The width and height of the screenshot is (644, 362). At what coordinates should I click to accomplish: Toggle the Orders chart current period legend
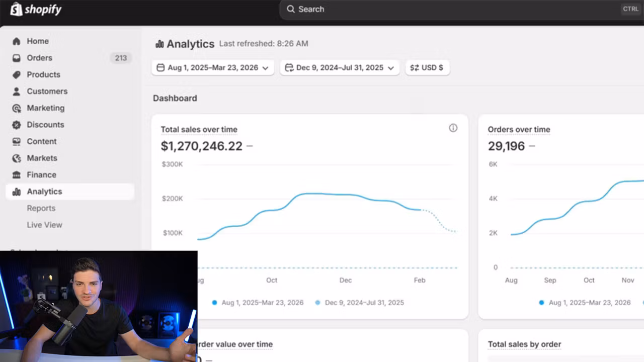point(585,303)
